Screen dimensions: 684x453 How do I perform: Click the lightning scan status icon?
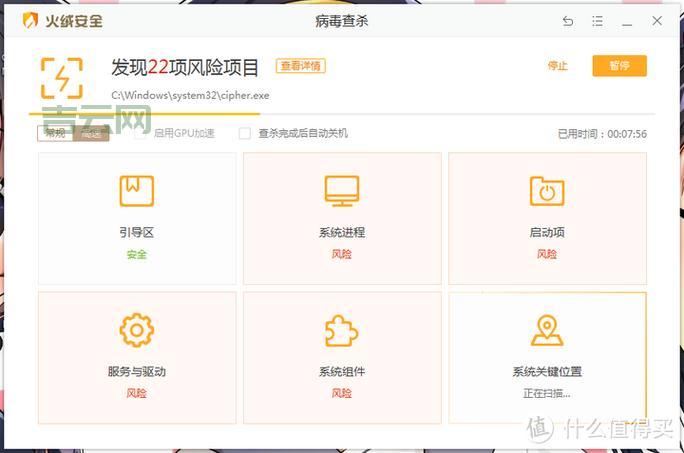pyautogui.click(x=62, y=78)
